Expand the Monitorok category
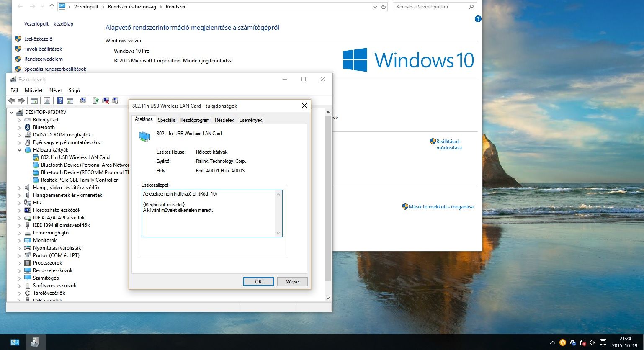The image size is (644, 350). (19, 240)
